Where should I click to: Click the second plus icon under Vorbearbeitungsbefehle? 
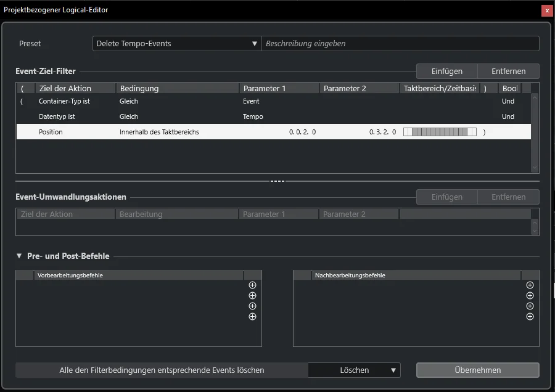coord(252,295)
